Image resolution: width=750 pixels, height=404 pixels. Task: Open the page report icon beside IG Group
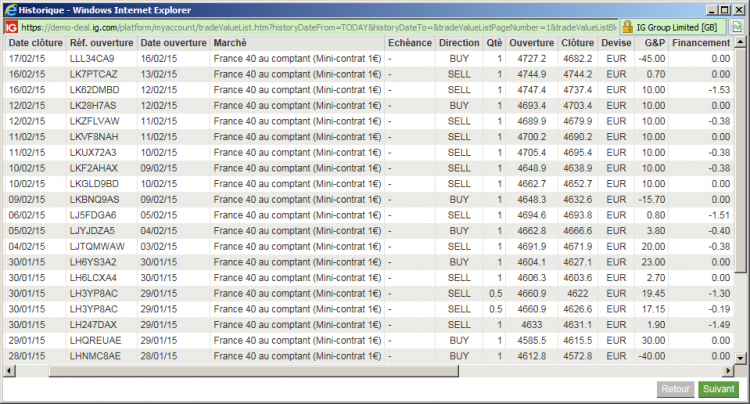coord(737,27)
